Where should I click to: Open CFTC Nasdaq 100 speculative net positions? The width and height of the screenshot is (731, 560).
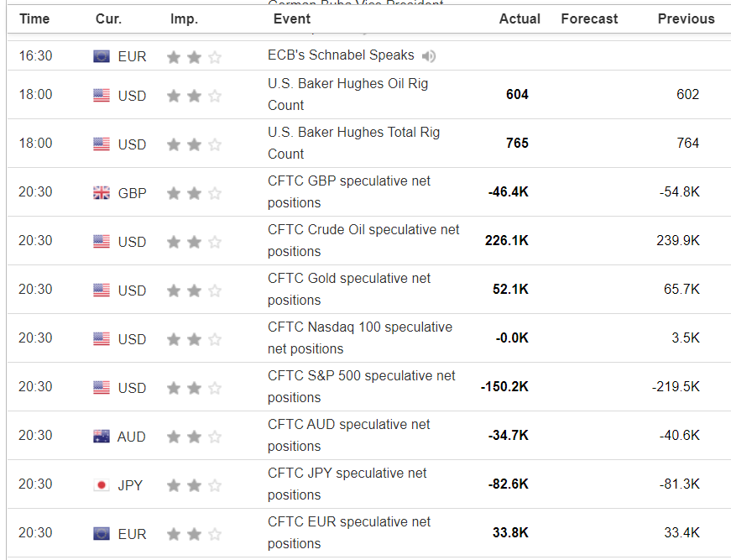pyautogui.click(x=360, y=338)
